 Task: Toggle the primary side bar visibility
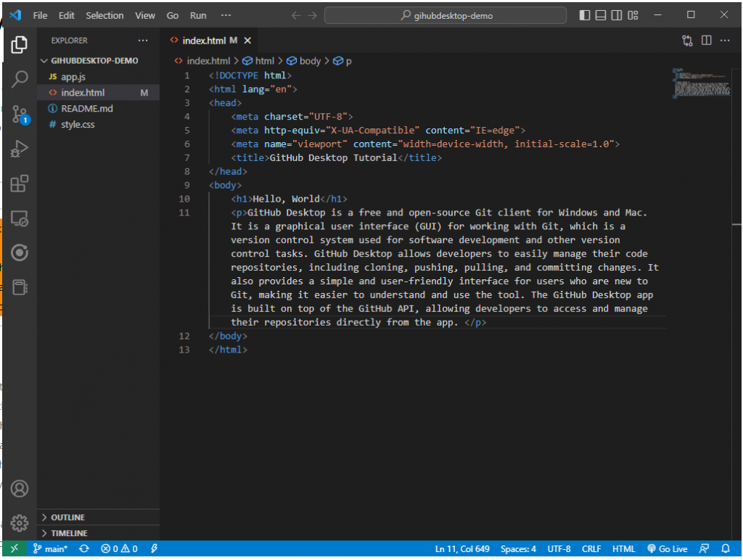[585, 16]
